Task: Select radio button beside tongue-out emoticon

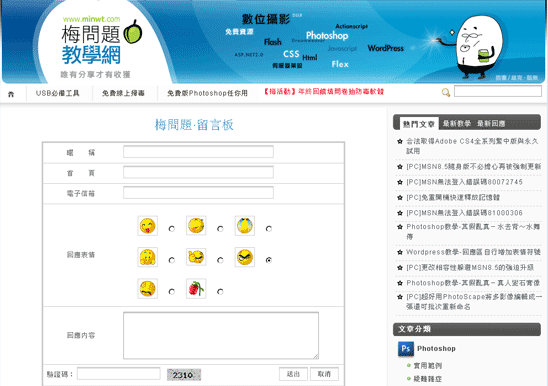Action: (x=171, y=229)
